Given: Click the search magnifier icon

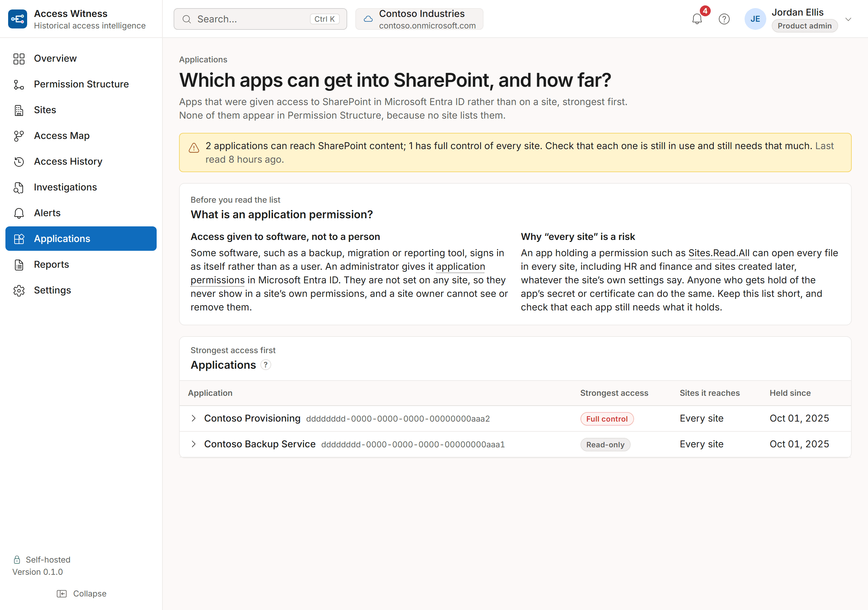Looking at the screenshot, I should 186,19.
